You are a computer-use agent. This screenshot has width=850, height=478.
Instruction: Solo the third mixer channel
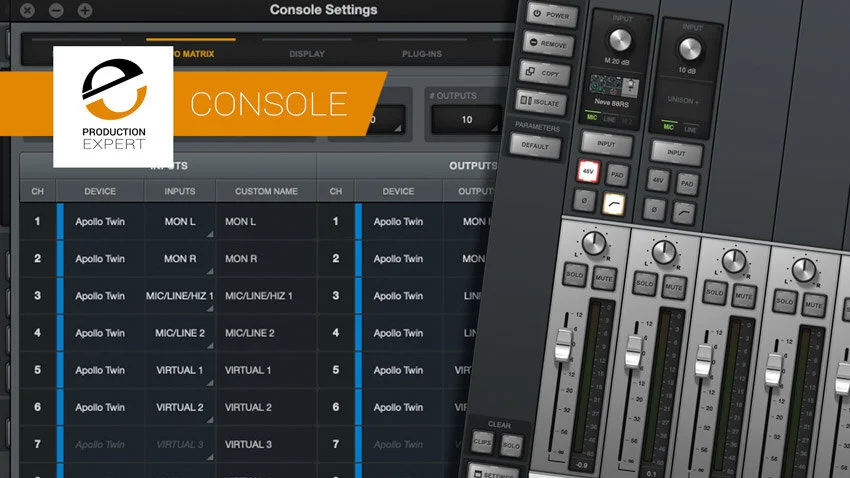(x=714, y=293)
